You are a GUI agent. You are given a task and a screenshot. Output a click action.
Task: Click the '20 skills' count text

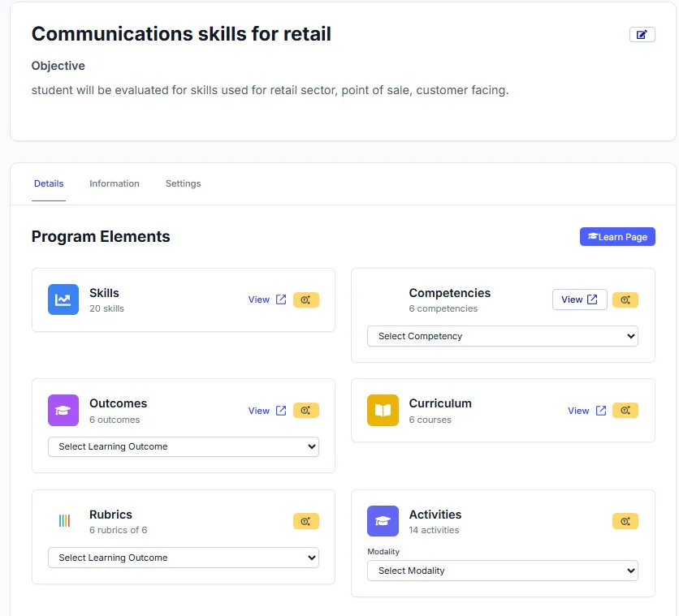pos(106,308)
